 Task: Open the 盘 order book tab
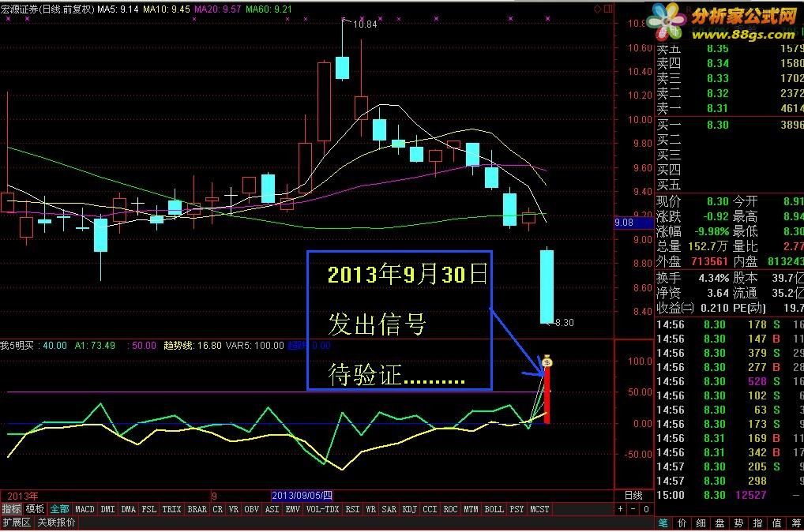click(x=720, y=523)
